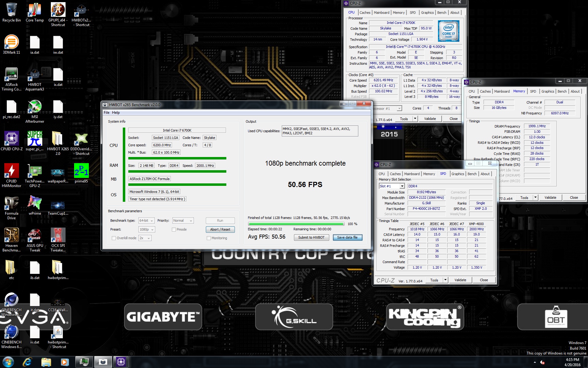The height and width of the screenshot is (368, 588).
Task: Open prime95 desktop icon
Action: point(81,174)
